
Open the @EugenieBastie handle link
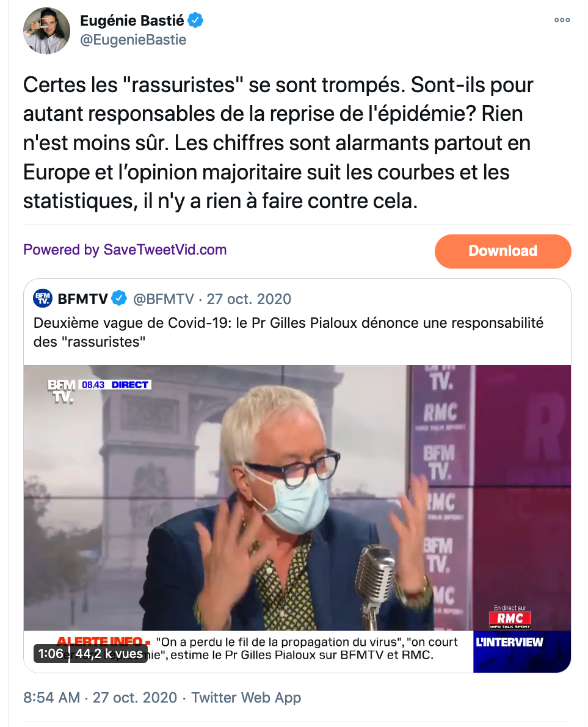(133, 40)
